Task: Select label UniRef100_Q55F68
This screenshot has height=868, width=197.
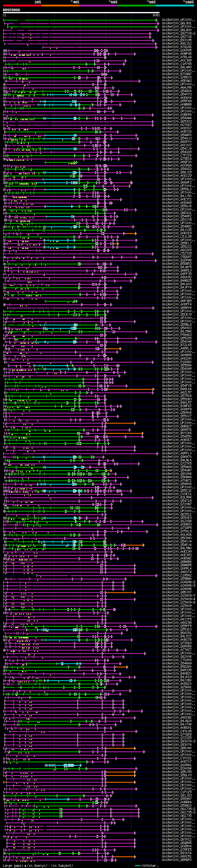Action: [x=177, y=101]
